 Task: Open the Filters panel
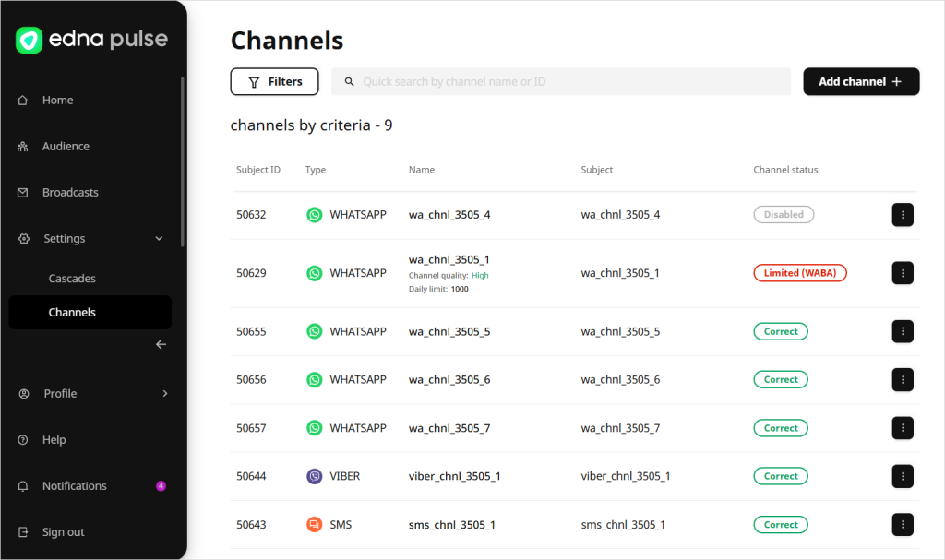click(274, 82)
